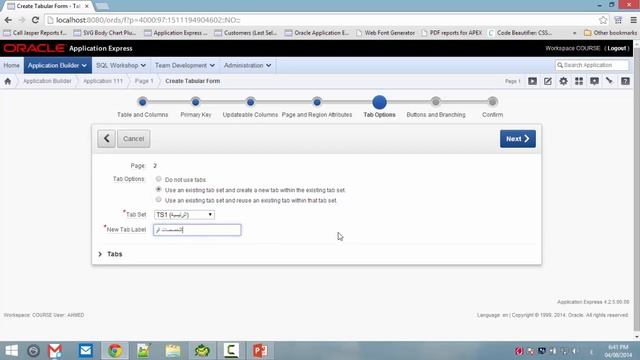The width and height of the screenshot is (640, 360).
Task: Go to Application 111 breadcrumb
Action: coord(103,81)
